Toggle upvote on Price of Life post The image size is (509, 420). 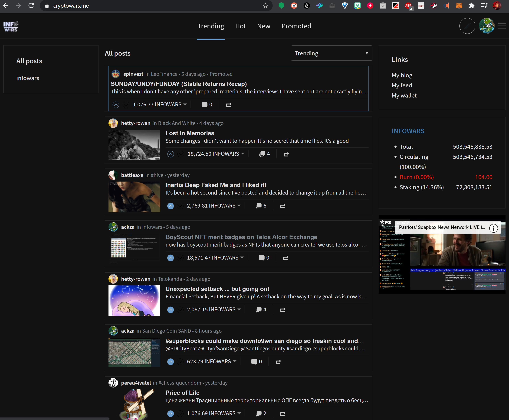point(170,413)
